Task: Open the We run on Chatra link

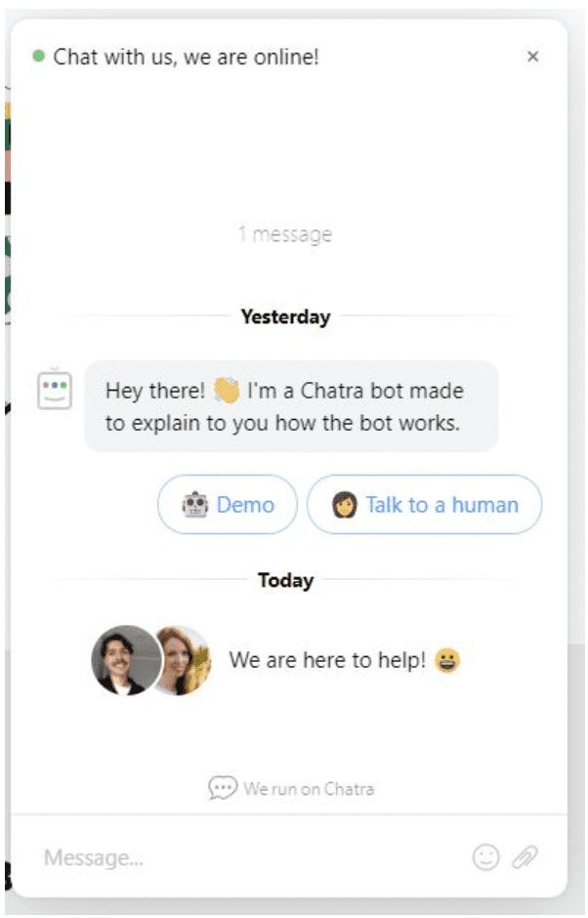Action: point(291,789)
